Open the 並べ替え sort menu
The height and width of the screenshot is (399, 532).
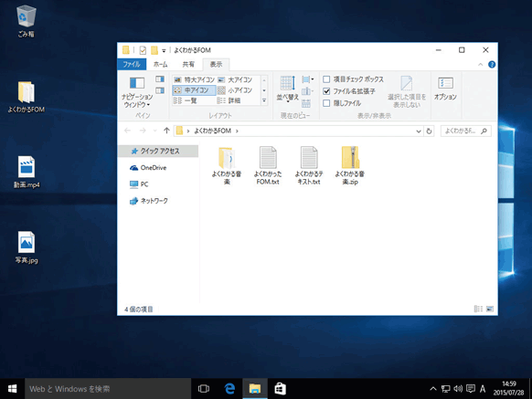(287, 89)
